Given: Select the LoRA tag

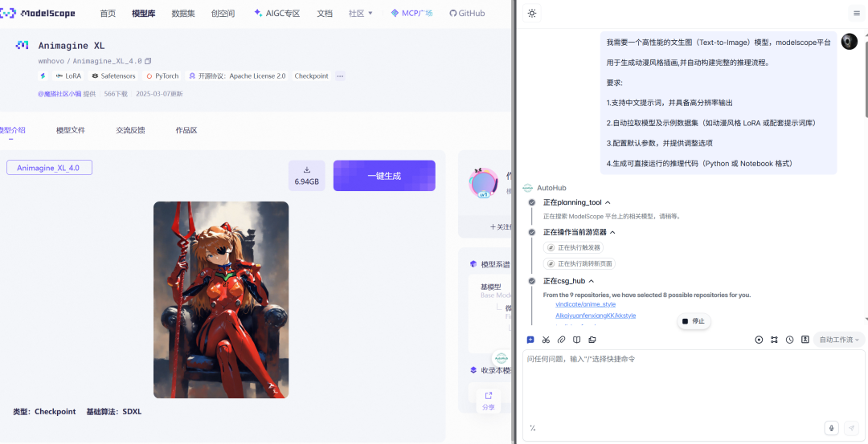Looking at the screenshot, I should point(68,75).
